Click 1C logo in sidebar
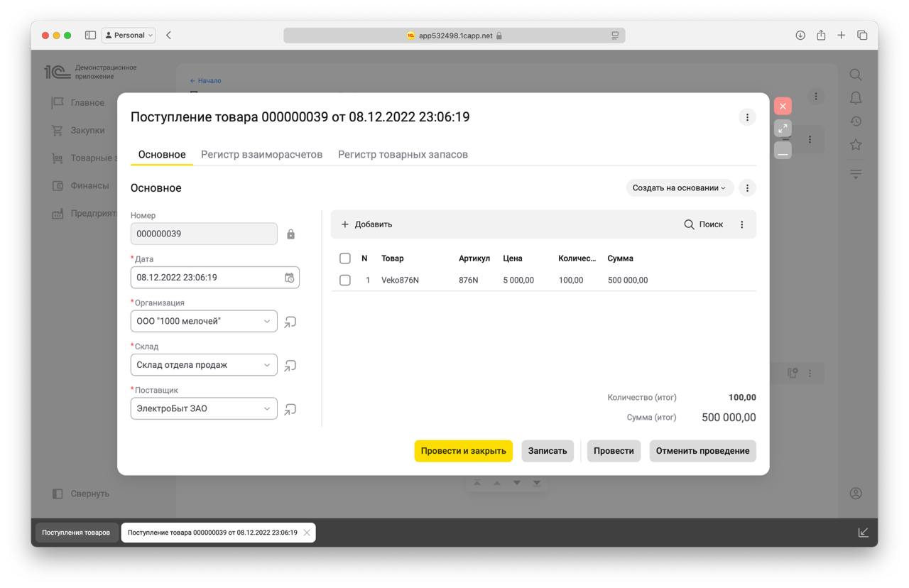This screenshot has height=588, width=909. 58,72
